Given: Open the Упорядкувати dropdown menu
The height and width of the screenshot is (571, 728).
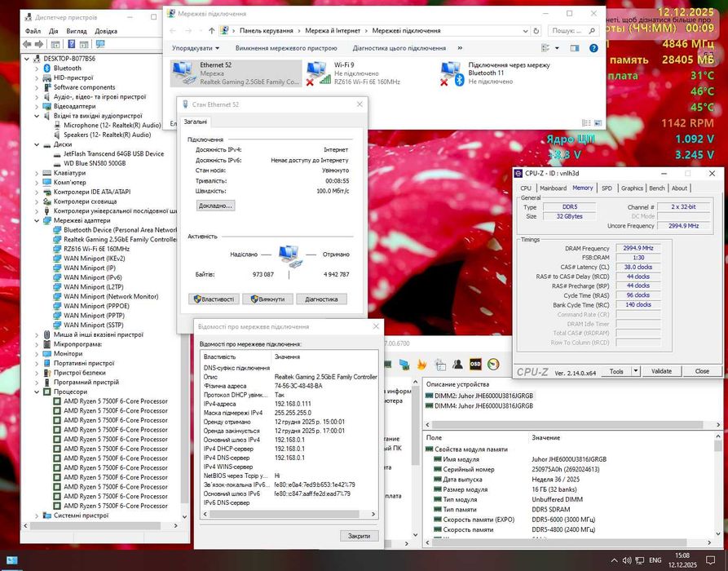Looking at the screenshot, I should click(196, 48).
